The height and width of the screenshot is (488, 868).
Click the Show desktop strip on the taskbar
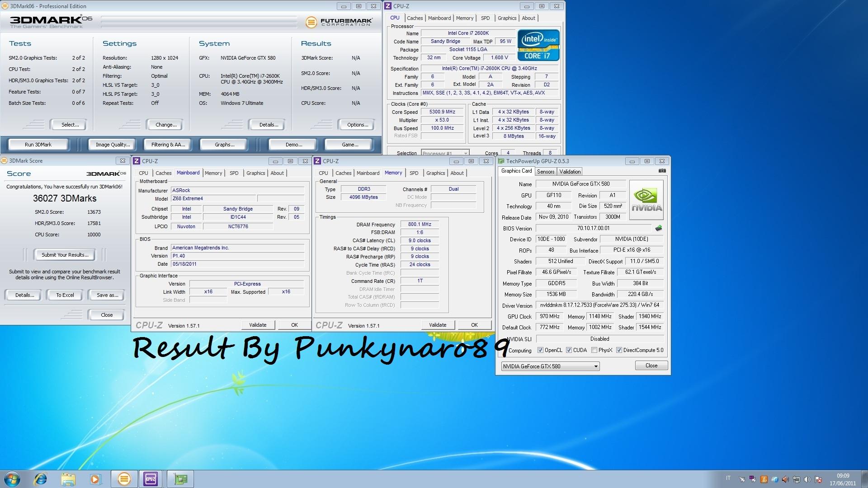click(x=864, y=479)
